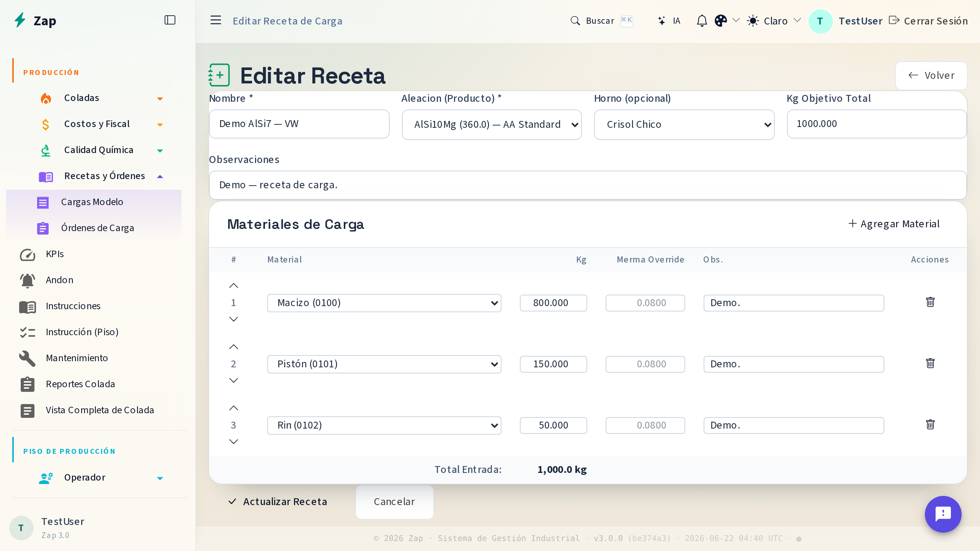980x551 pixels.
Task: Click the Calidad Química microscope icon
Action: coord(46,150)
